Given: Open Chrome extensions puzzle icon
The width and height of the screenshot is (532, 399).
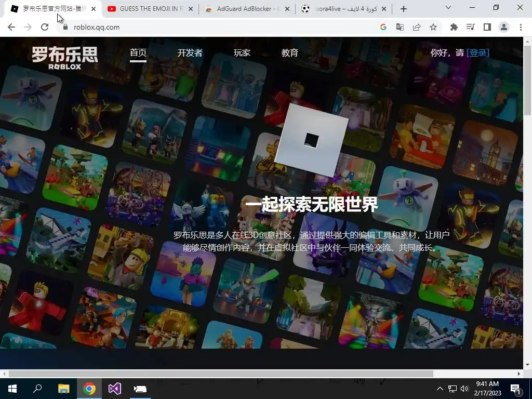Looking at the screenshot, I should [x=454, y=27].
